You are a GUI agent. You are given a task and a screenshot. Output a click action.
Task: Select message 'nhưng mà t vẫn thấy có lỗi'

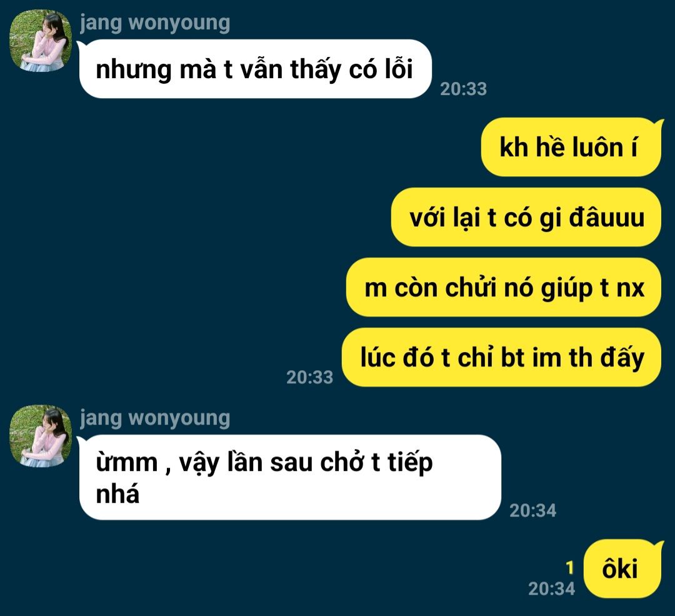255,69
